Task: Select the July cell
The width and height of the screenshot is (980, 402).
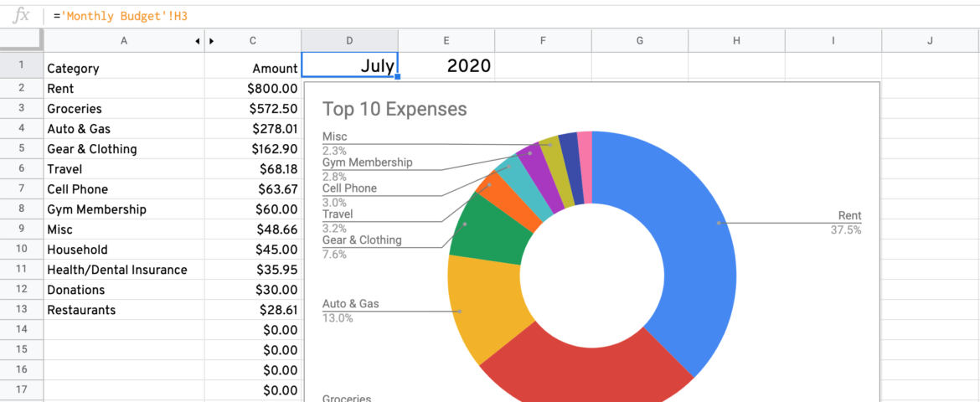Action: (349, 65)
